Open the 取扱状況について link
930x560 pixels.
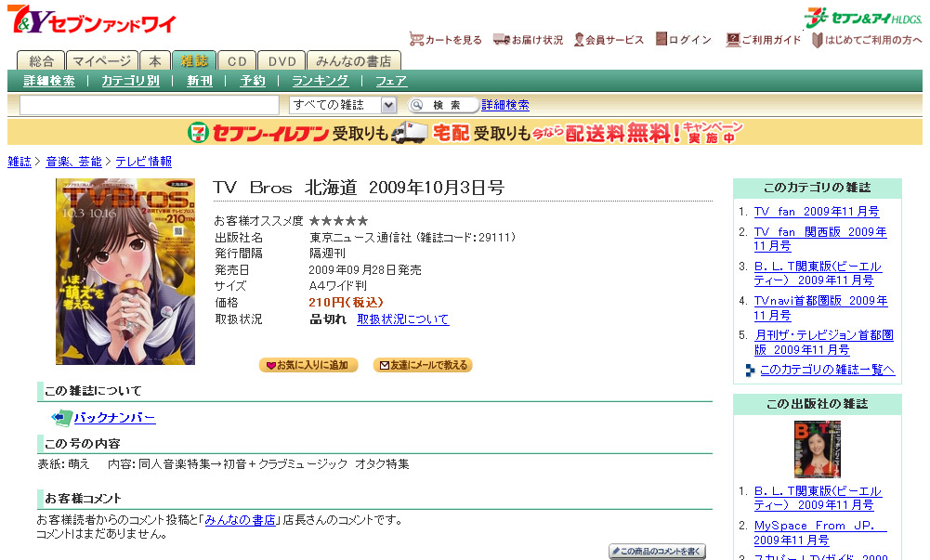[x=402, y=319]
